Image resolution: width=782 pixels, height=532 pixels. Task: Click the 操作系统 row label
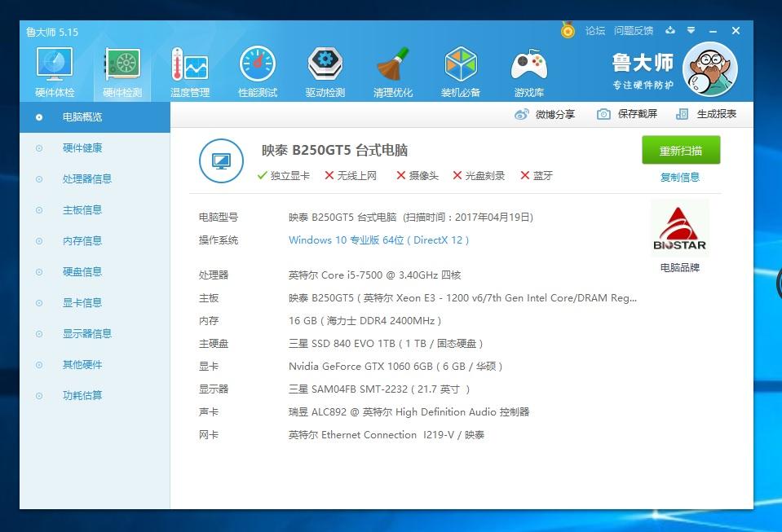[x=219, y=240]
